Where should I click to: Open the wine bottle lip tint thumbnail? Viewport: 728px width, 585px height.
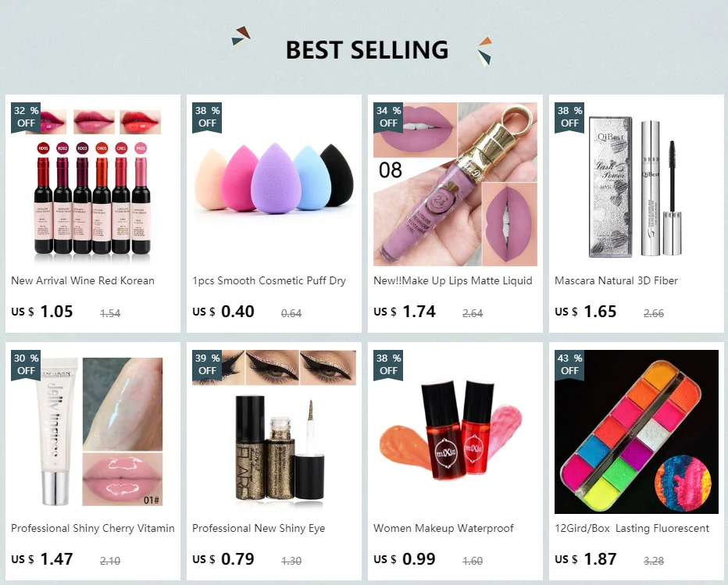tap(93, 184)
